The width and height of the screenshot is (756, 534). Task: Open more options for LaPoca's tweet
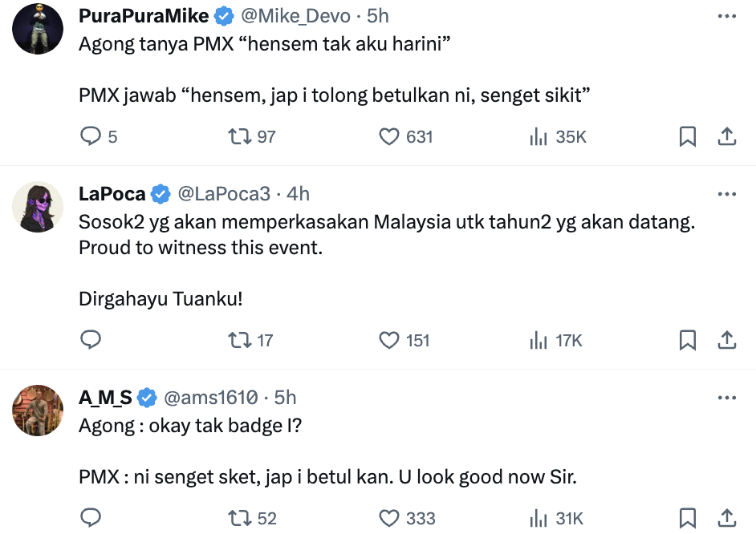[x=727, y=192]
